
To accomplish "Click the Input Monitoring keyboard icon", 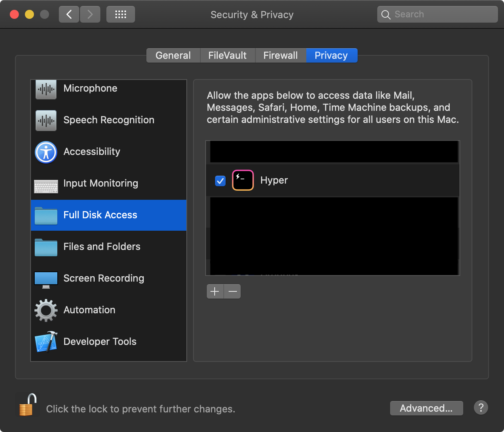I will pyautogui.click(x=46, y=184).
